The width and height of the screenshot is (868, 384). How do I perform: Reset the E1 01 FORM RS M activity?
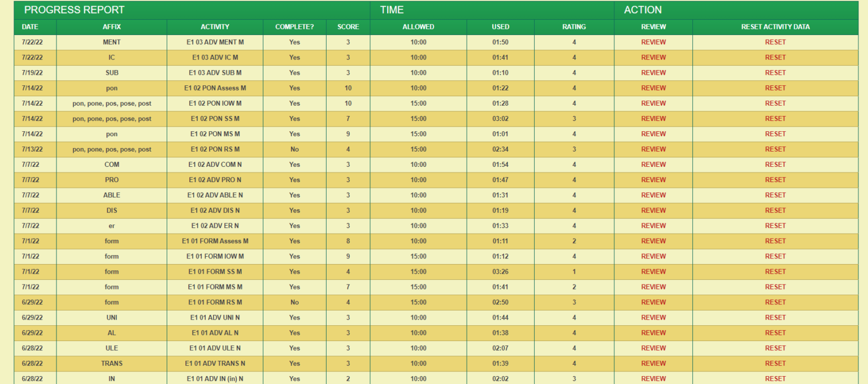click(775, 302)
